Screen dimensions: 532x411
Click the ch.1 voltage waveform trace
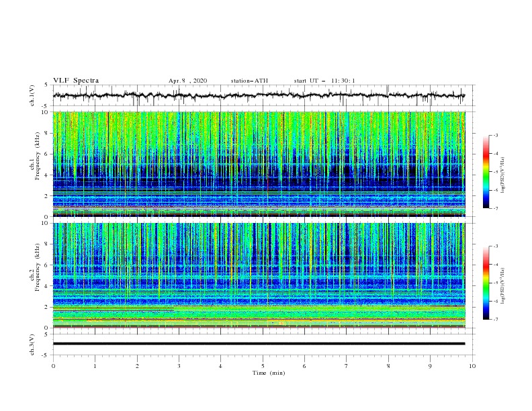pos(259,95)
